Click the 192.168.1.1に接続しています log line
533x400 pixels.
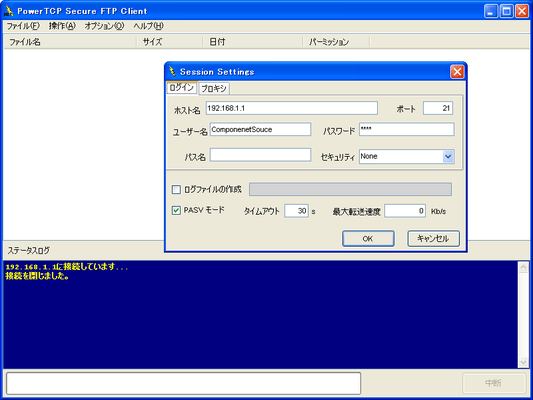pyautogui.click(x=67, y=267)
